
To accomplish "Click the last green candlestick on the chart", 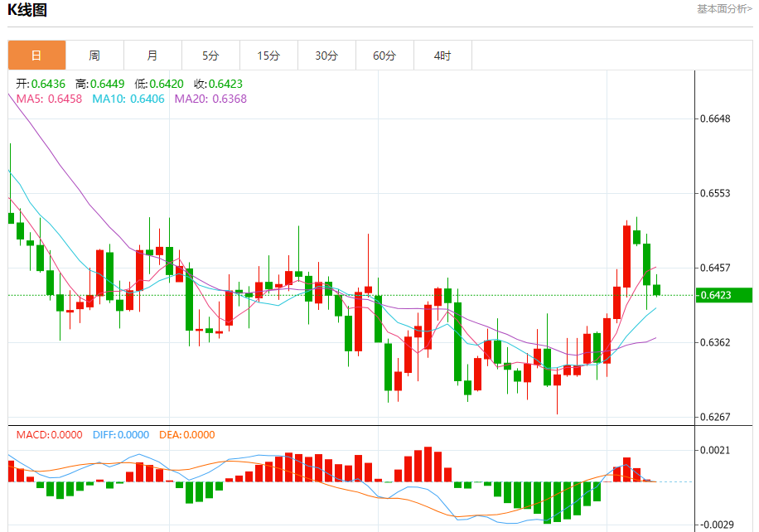I will click(656, 290).
